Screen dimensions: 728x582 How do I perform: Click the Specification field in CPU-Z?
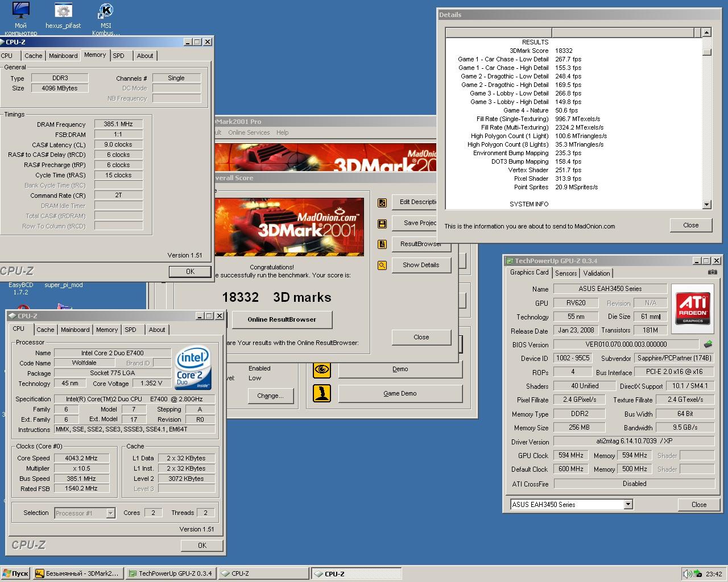[x=135, y=399]
